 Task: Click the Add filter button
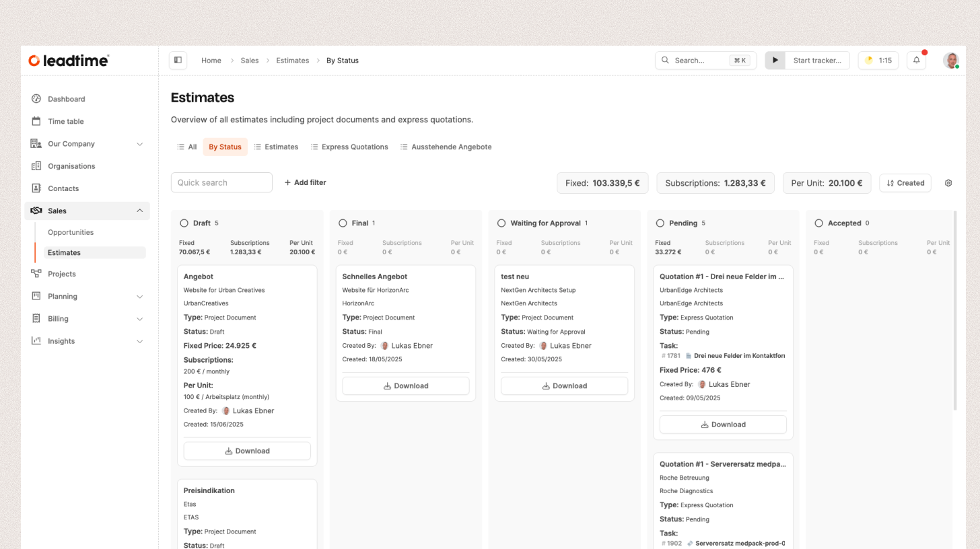pyautogui.click(x=305, y=182)
